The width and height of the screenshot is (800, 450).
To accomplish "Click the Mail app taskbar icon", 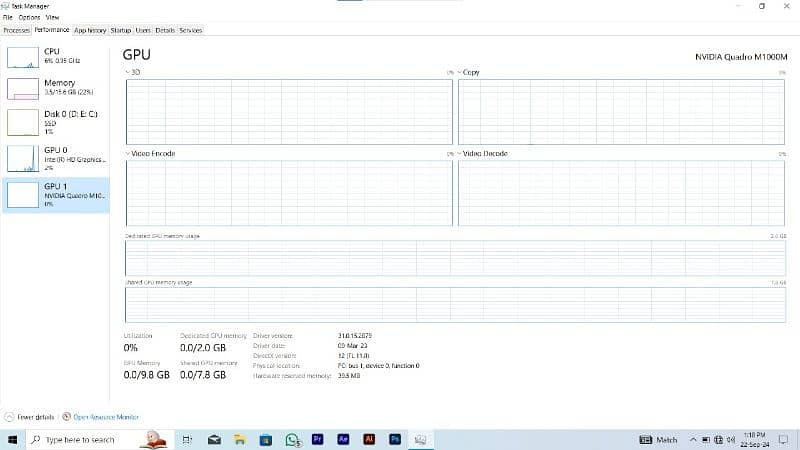I will point(214,439).
